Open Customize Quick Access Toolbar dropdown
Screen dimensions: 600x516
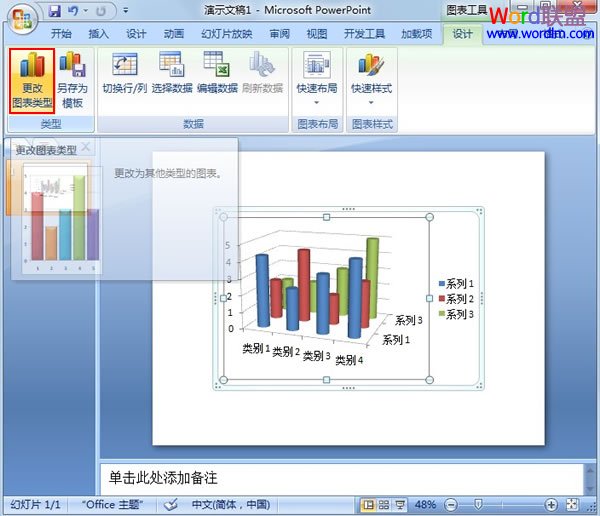(126, 11)
